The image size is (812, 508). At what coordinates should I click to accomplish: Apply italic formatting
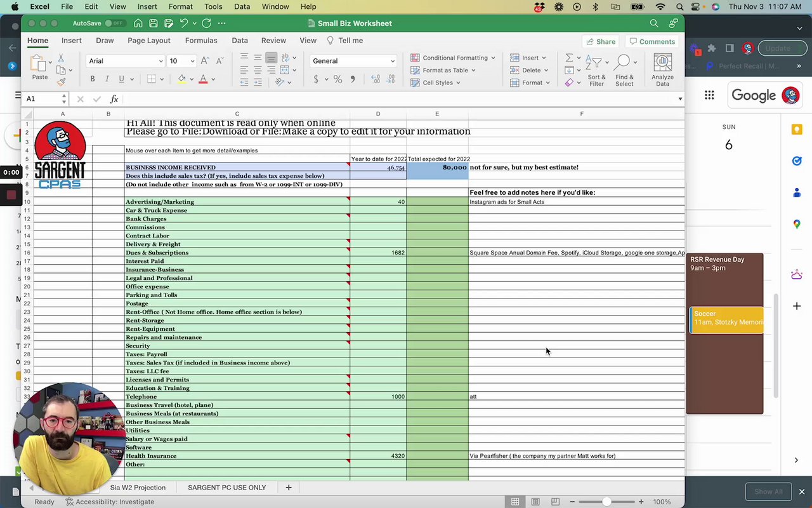(x=107, y=79)
